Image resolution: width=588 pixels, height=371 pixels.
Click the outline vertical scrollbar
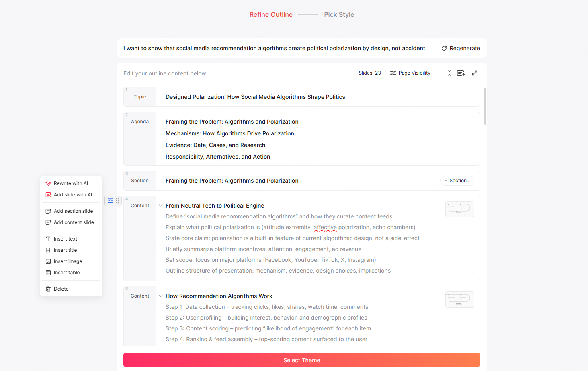tap(485, 106)
